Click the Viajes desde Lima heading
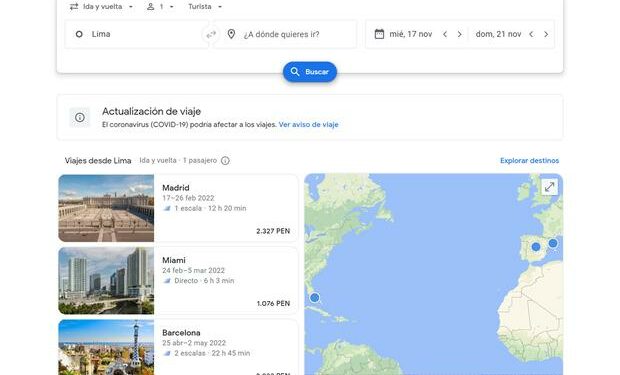Image resolution: width=620 pixels, height=375 pixels. [98, 161]
